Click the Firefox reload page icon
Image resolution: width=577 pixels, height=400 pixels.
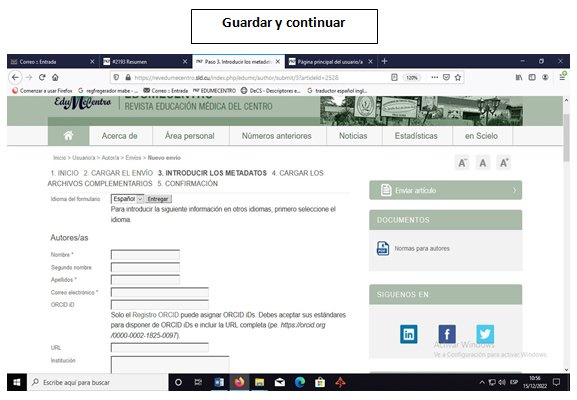pyautogui.click(x=42, y=77)
